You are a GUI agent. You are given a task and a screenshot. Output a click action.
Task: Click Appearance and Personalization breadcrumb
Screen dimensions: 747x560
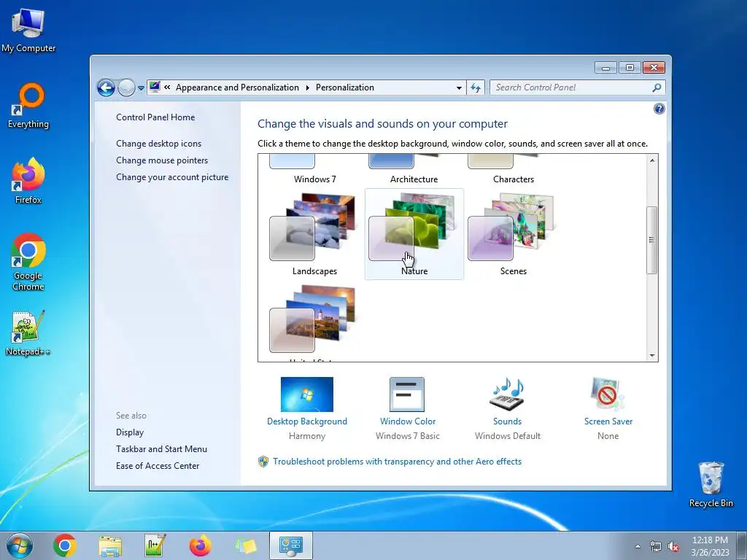tap(237, 87)
